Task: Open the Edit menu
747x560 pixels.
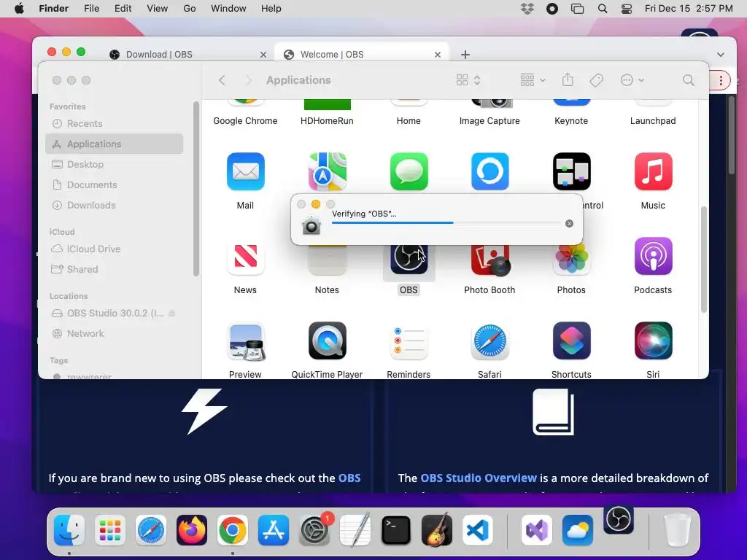Action: coord(123,9)
